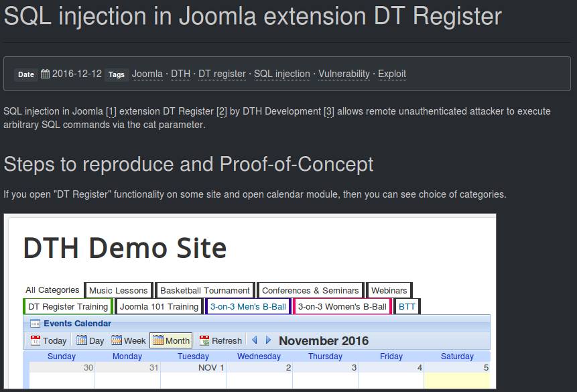Open the Exploit tag link
Screen dimensions: 577x392
coord(392,74)
